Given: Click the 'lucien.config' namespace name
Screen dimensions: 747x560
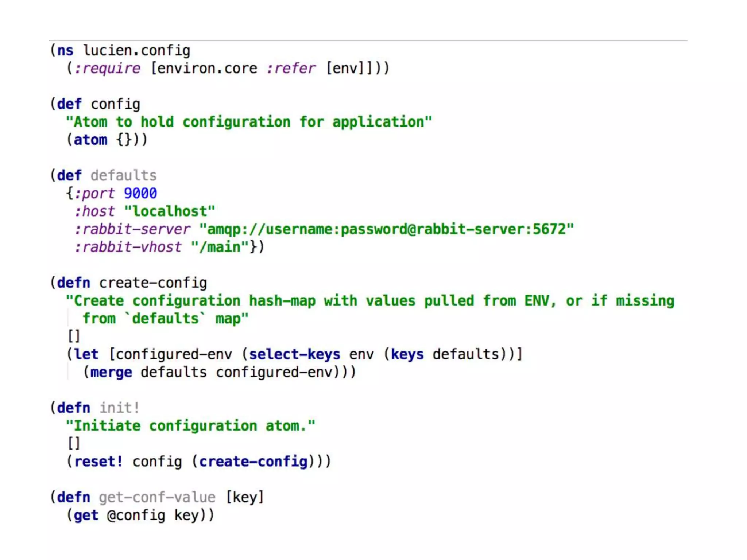Looking at the screenshot, I should point(137,51).
